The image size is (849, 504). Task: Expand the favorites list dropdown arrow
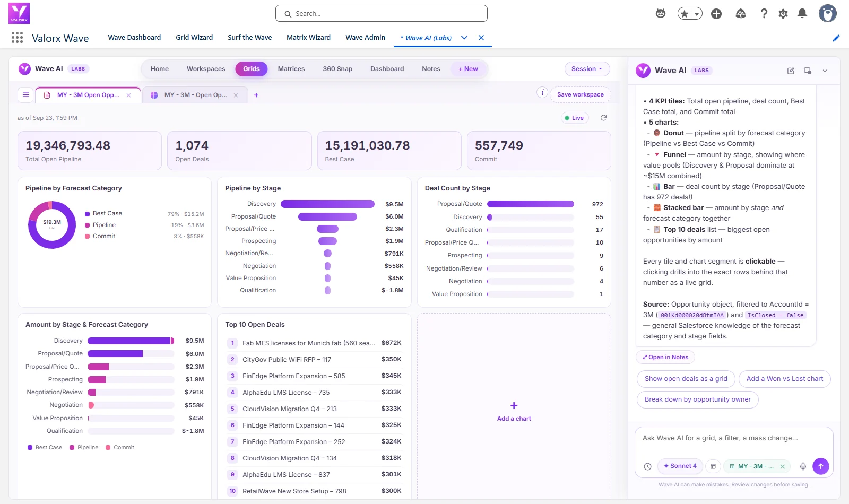(x=697, y=14)
